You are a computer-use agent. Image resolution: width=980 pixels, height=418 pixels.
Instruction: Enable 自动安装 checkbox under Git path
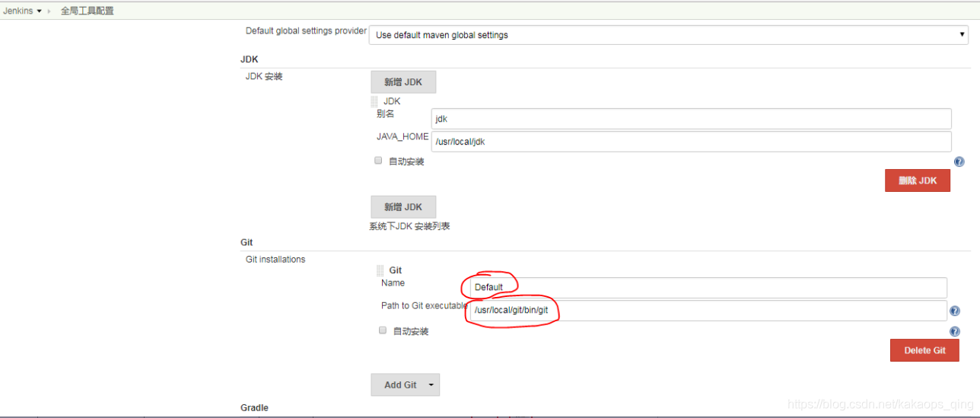click(x=383, y=330)
